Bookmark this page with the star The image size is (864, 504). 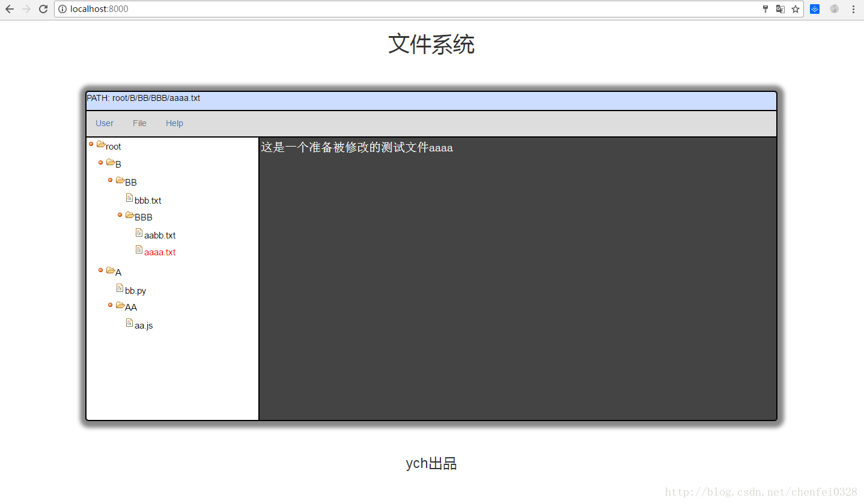796,9
